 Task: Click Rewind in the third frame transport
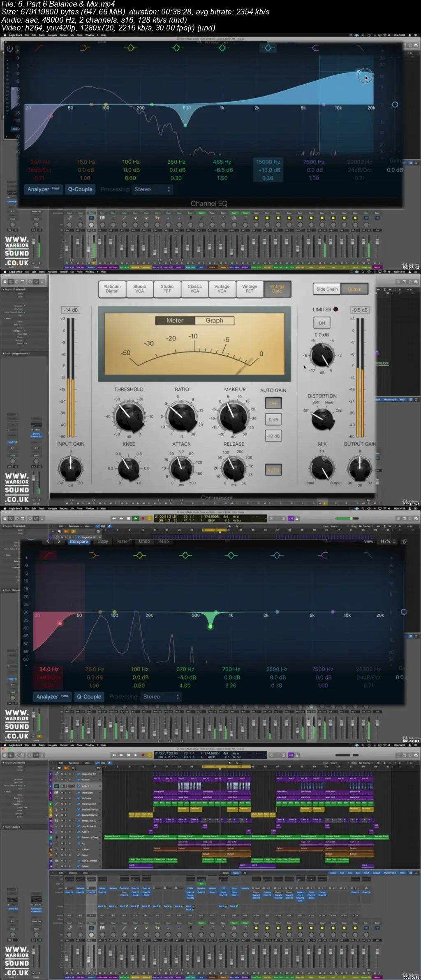pos(114,518)
